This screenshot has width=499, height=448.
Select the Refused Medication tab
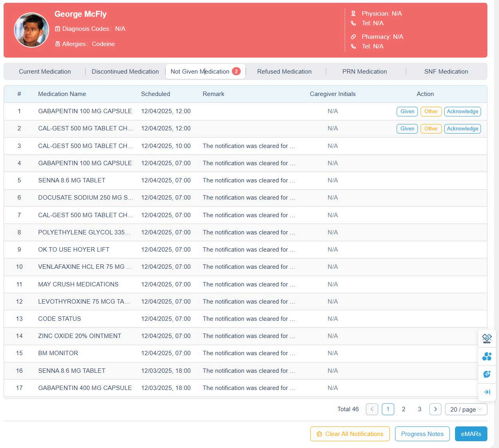[x=284, y=72]
